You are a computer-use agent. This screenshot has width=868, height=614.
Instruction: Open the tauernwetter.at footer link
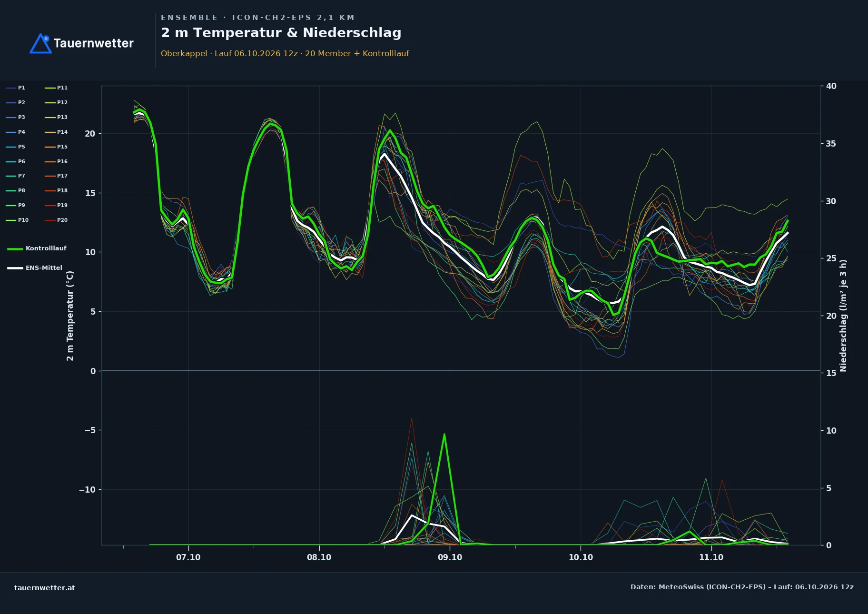(x=45, y=588)
